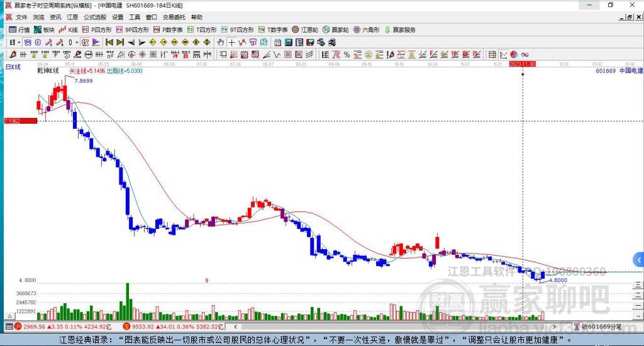Toggle the grid table icon
The width and height of the screenshot is (644, 346).
click(492, 55)
